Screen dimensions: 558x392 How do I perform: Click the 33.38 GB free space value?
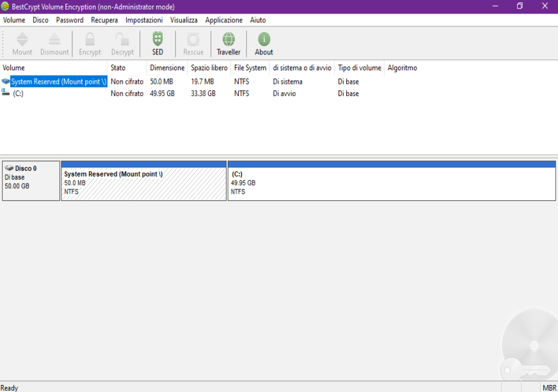point(203,93)
